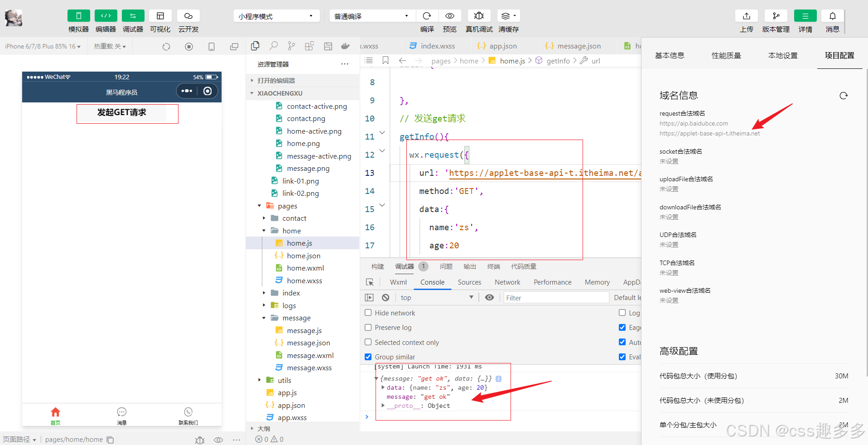Uncheck the Eager evaluation checkbox

(x=622, y=327)
